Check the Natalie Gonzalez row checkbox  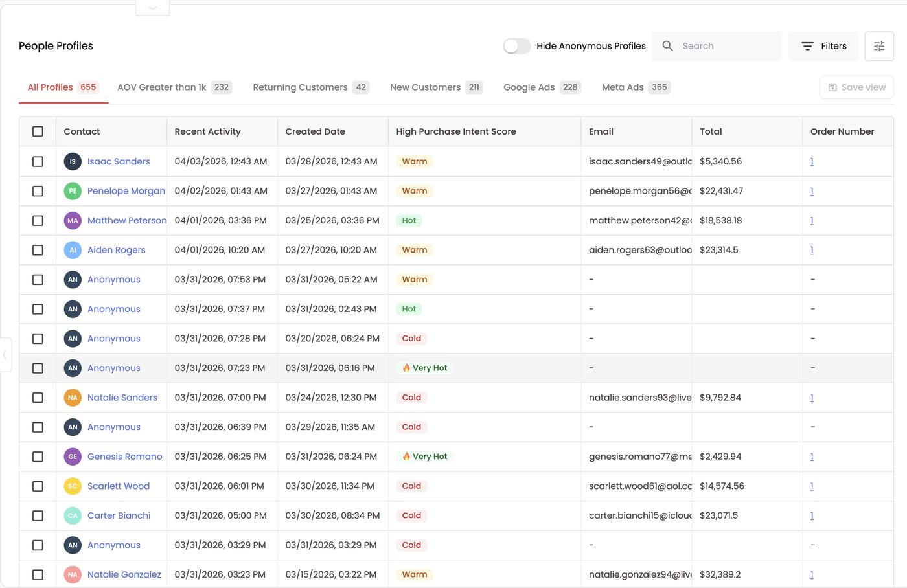(x=38, y=574)
